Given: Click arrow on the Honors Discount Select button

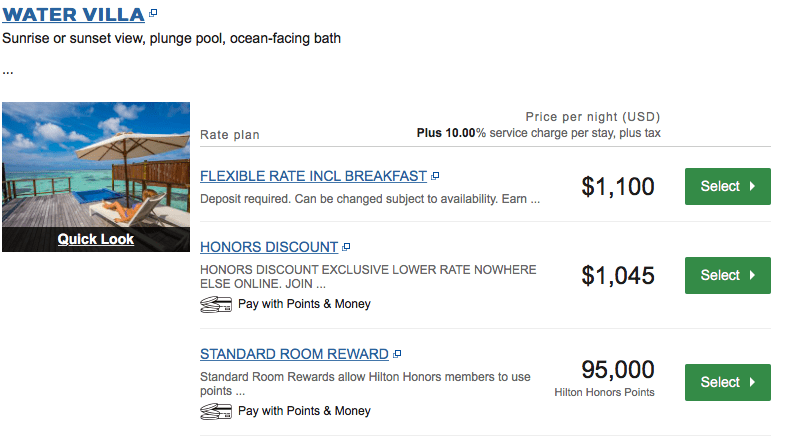Looking at the screenshot, I should click(752, 275).
